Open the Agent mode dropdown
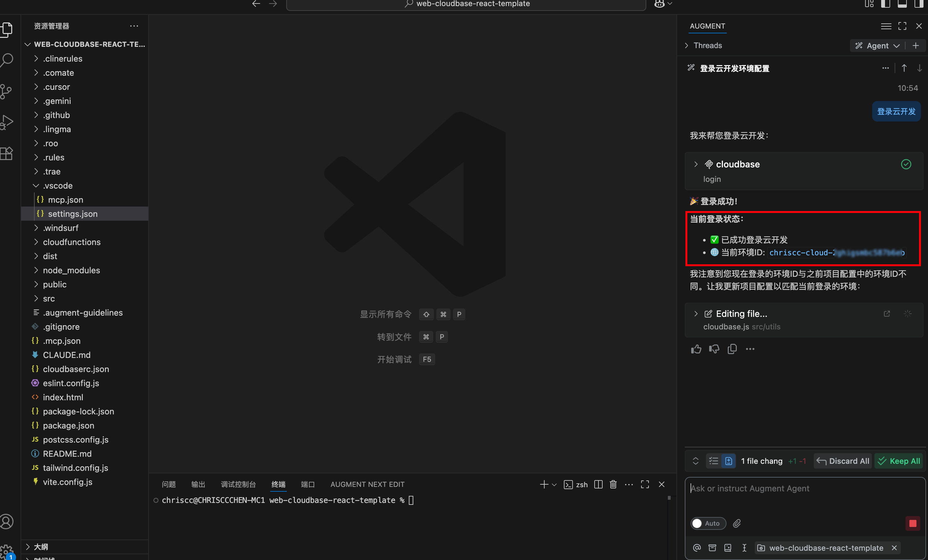The width and height of the screenshot is (928, 560). [x=877, y=46]
